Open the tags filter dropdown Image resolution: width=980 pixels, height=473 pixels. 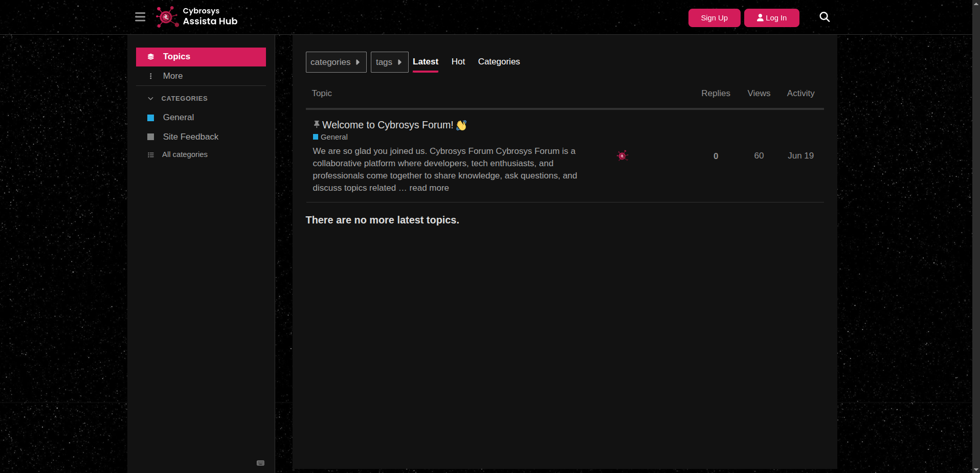pyautogui.click(x=389, y=62)
